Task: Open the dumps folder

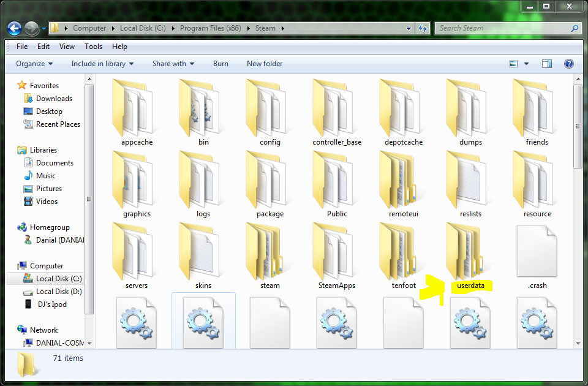Action: tap(470, 113)
